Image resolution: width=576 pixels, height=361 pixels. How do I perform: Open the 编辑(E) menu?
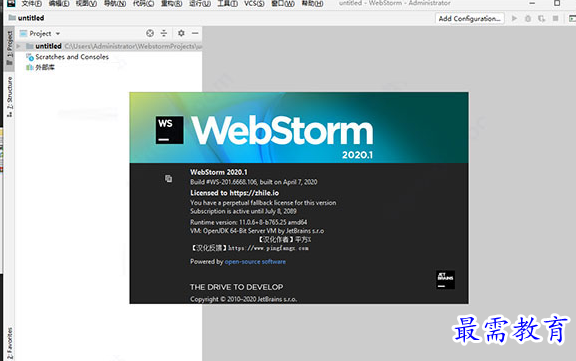[59, 4]
